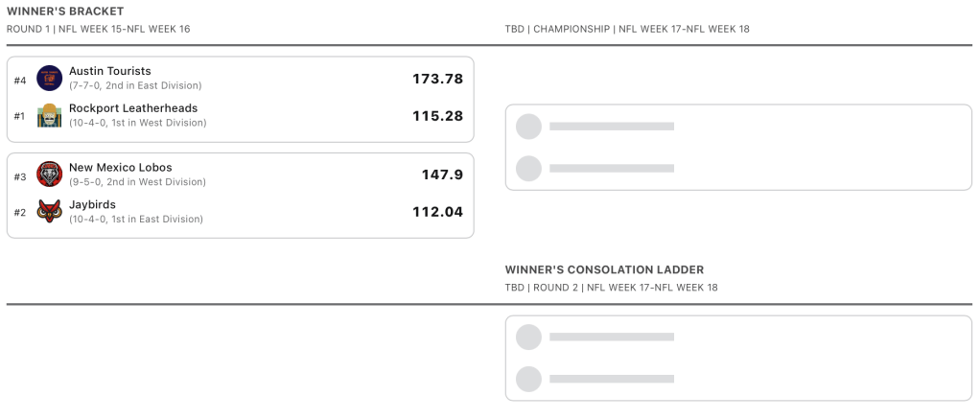Open the Rockport Leatherheads team link

[133, 108]
